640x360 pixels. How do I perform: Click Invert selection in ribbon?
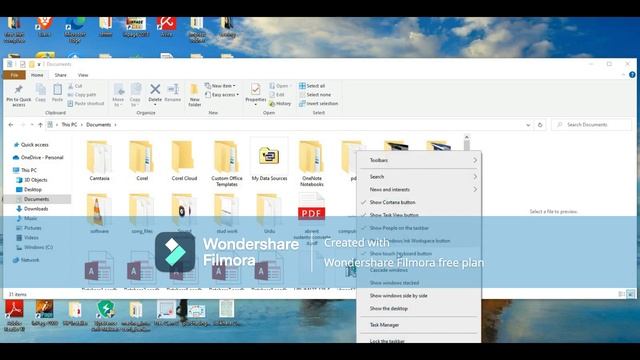(319, 104)
